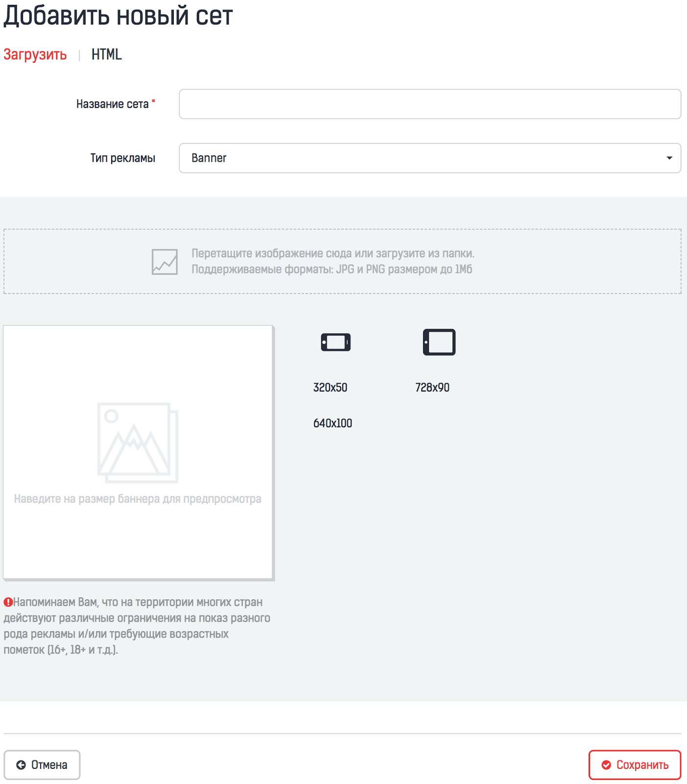687x784 pixels.
Task: Click the placeholder picture icon in the preview
Action: pos(138,442)
